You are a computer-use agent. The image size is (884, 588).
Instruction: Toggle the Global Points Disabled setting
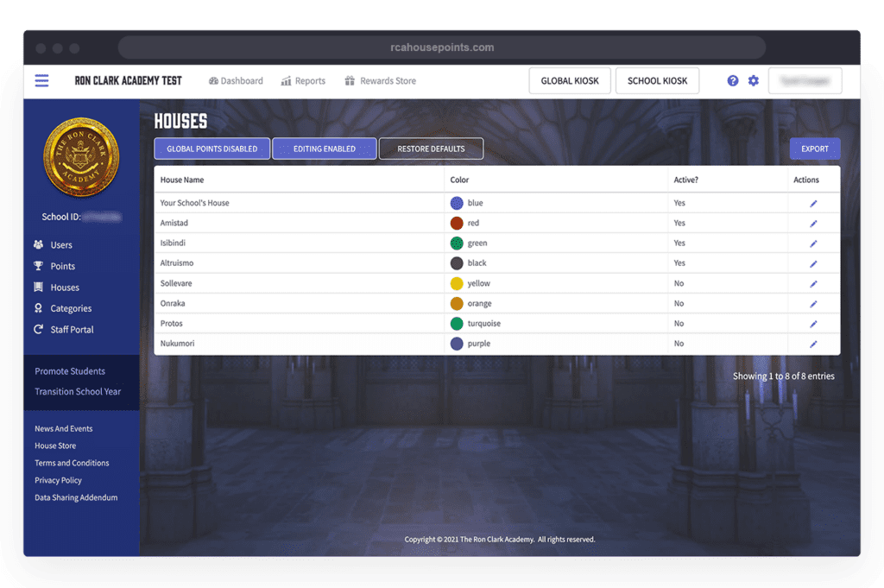212,148
